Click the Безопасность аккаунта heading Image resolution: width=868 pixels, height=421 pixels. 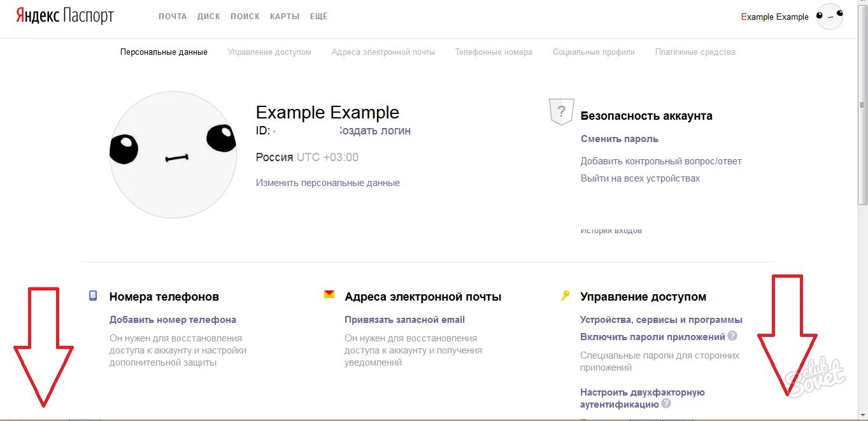646,116
